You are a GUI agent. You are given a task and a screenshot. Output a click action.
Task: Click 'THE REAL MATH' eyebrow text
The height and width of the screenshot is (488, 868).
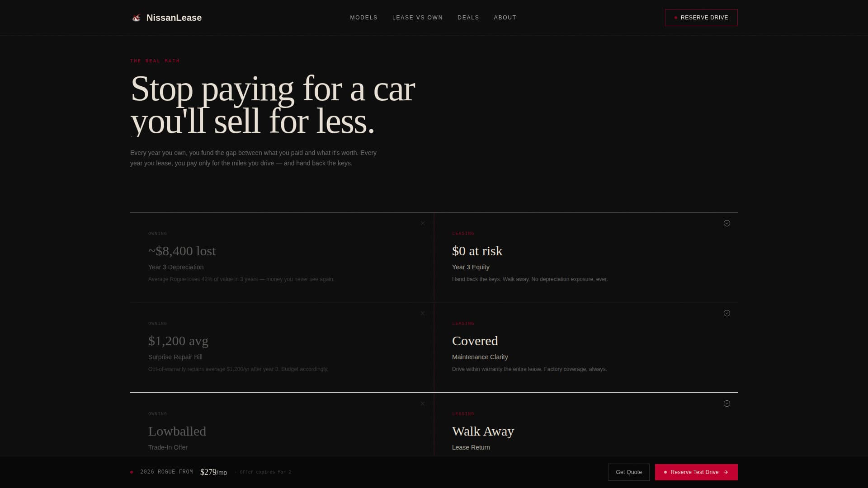155,61
